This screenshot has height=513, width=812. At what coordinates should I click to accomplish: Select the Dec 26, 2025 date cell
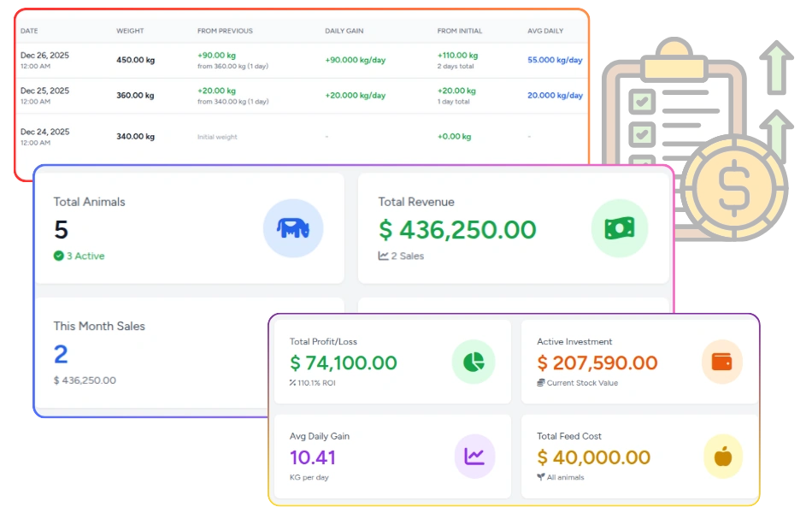pyautogui.click(x=44, y=60)
